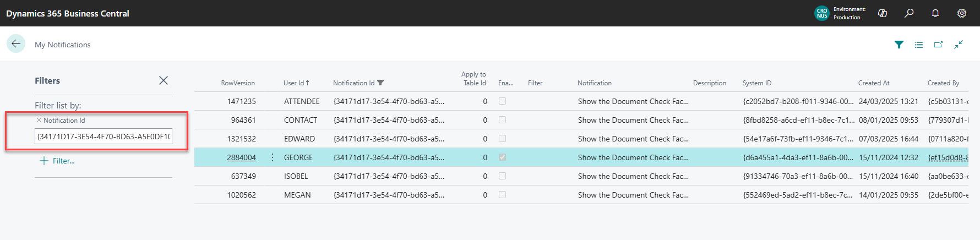Select the MEGAN user id cell
Screen dimensions: 980x240
297,195
